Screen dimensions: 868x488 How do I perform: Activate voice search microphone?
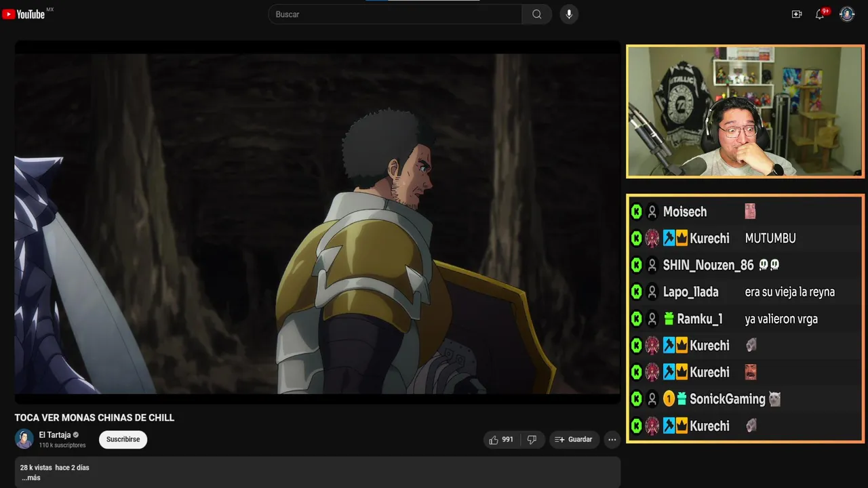(x=569, y=14)
